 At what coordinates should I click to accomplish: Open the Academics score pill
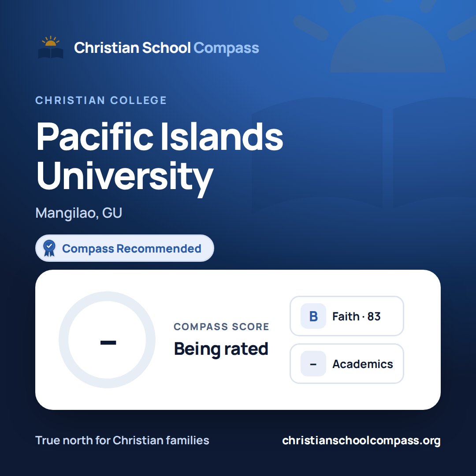click(347, 364)
